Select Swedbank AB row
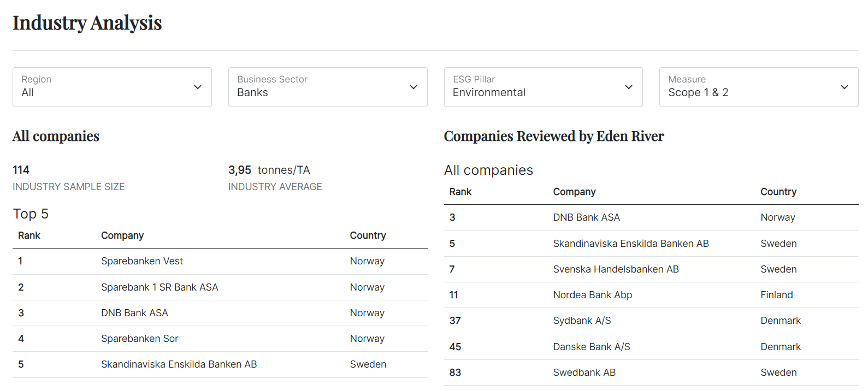This screenshot has height=390, width=868. (x=651, y=373)
